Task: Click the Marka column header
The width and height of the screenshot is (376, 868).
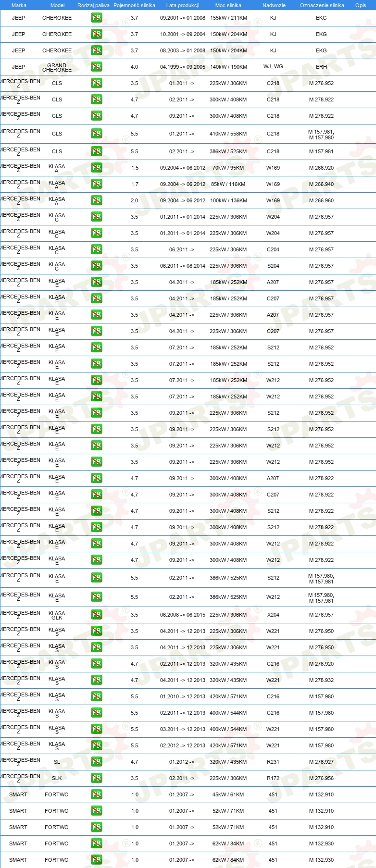Action: [x=19, y=5]
